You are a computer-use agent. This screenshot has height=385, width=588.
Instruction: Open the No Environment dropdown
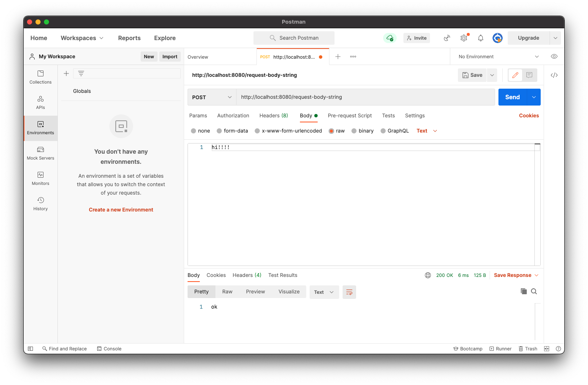(x=498, y=57)
